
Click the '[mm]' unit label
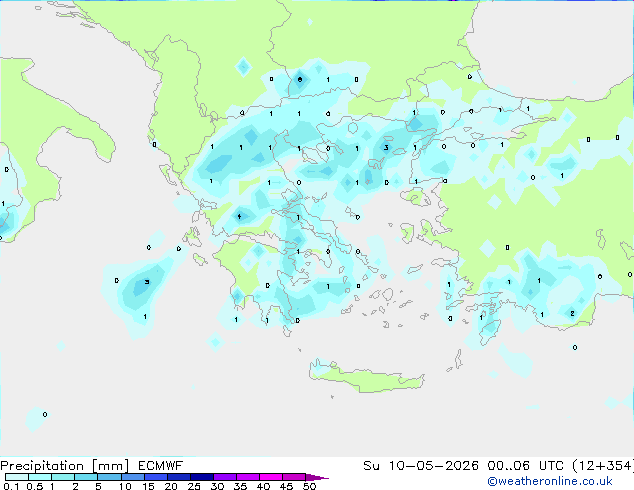pyautogui.click(x=110, y=466)
